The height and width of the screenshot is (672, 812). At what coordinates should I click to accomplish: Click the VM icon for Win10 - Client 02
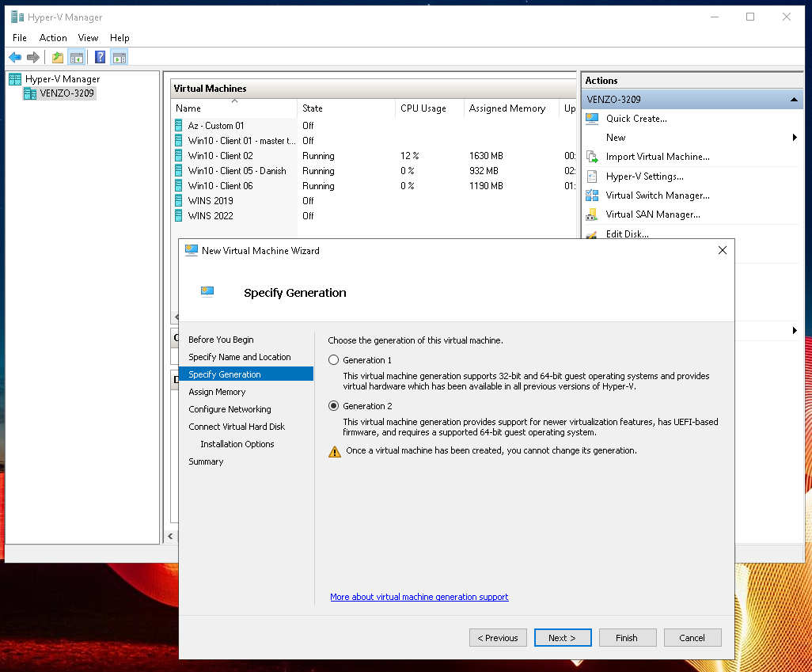[x=179, y=155]
